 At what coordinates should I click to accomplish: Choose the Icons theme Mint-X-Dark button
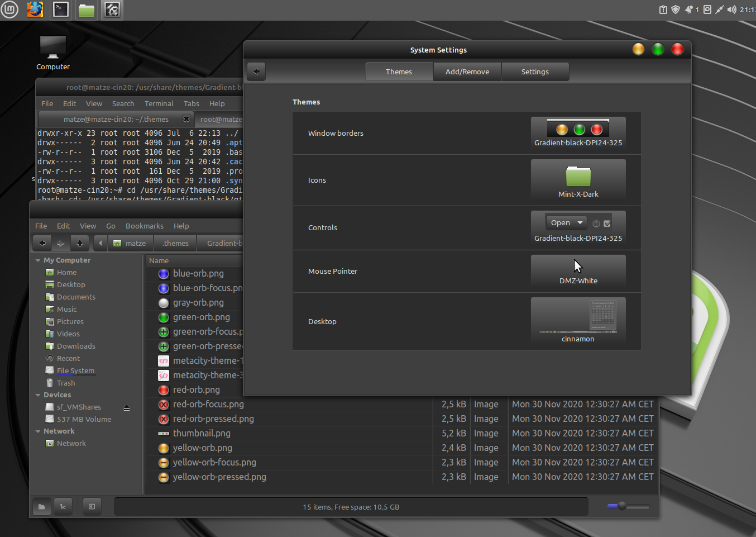coord(578,180)
